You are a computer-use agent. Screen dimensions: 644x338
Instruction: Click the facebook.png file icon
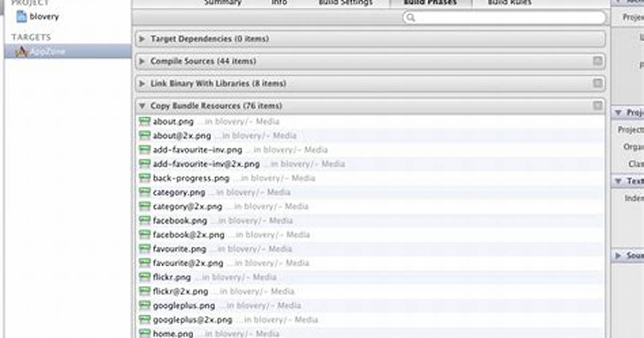click(x=144, y=221)
